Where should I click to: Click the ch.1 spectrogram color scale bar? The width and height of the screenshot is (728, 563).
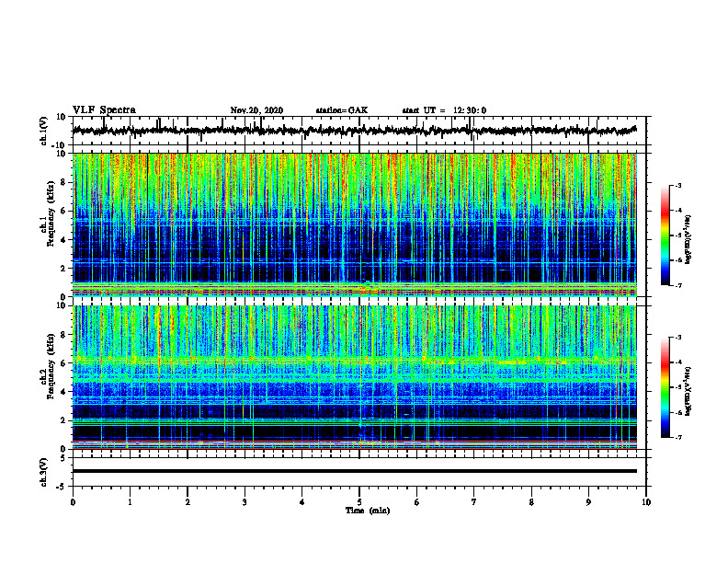665,236
